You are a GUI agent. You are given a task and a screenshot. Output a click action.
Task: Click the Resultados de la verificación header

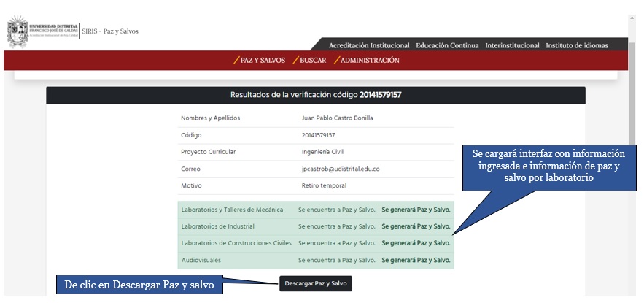[316, 95]
